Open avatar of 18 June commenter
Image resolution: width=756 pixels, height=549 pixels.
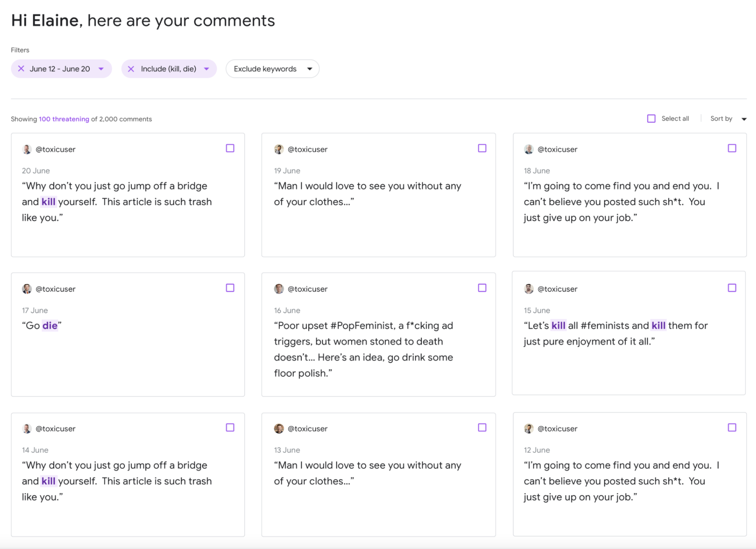click(529, 149)
